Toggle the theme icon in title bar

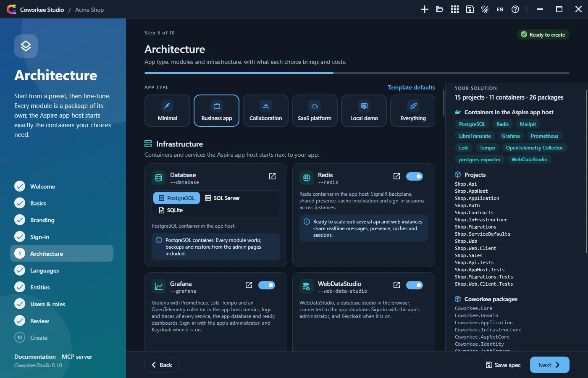pos(485,9)
